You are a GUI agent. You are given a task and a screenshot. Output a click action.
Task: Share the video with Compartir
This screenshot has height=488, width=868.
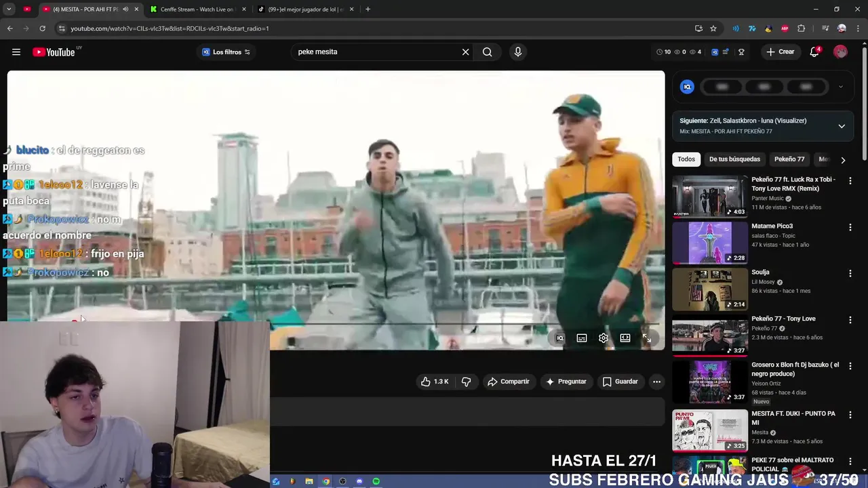508,382
